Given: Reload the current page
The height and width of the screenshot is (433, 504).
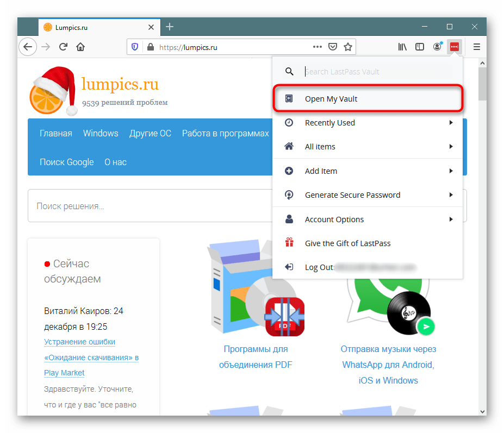Looking at the screenshot, I should pos(63,47).
